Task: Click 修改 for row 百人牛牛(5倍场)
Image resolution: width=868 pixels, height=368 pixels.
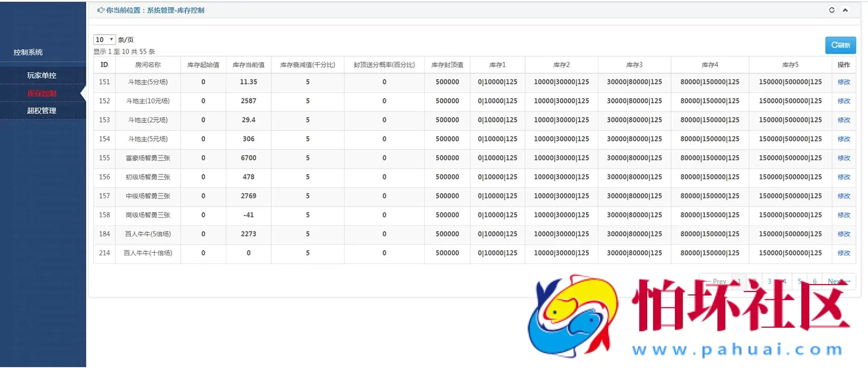Action: click(x=844, y=234)
